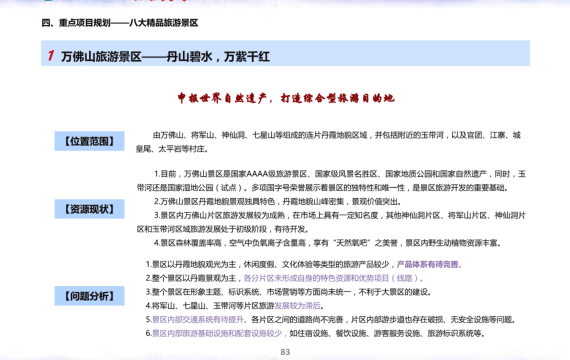
Task: Select the 【问题分析】 label box
Action: point(89,296)
